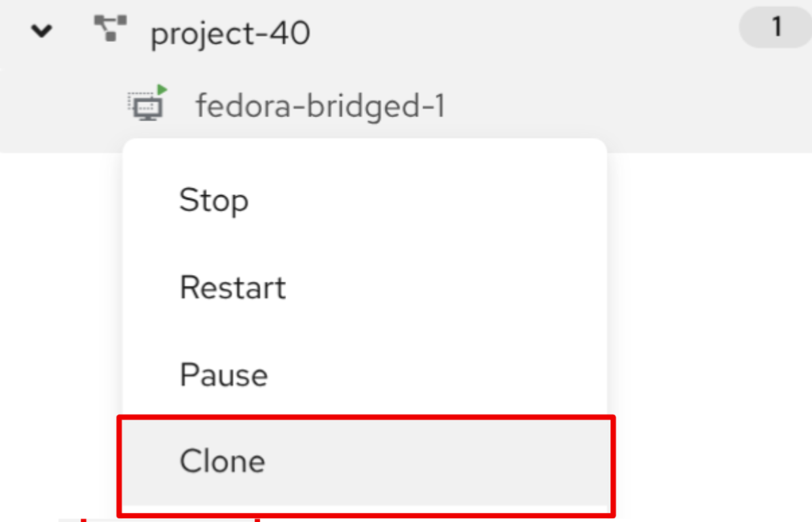812x522 pixels.
Task: Select the project-40 project name
Action: (230, 33)
